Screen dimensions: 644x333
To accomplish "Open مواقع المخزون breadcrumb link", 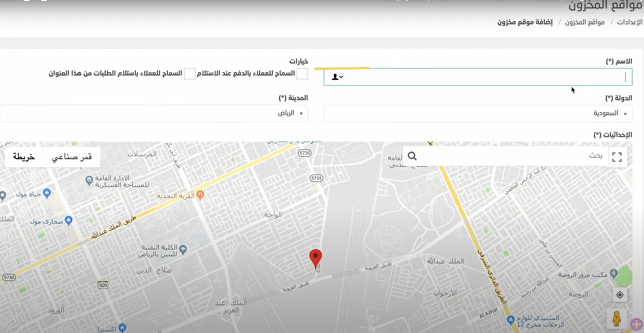I will tap(585, 23).
